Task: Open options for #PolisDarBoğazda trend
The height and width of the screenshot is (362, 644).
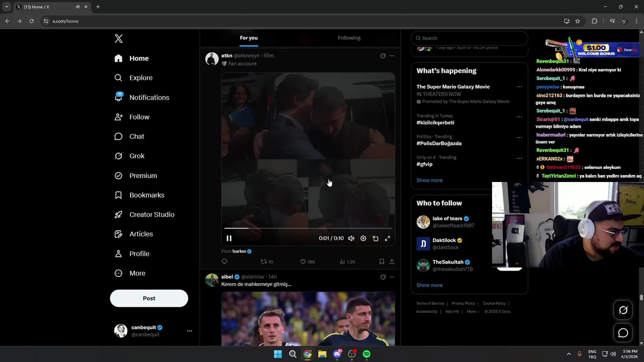Action: click(x=519, y=137)
